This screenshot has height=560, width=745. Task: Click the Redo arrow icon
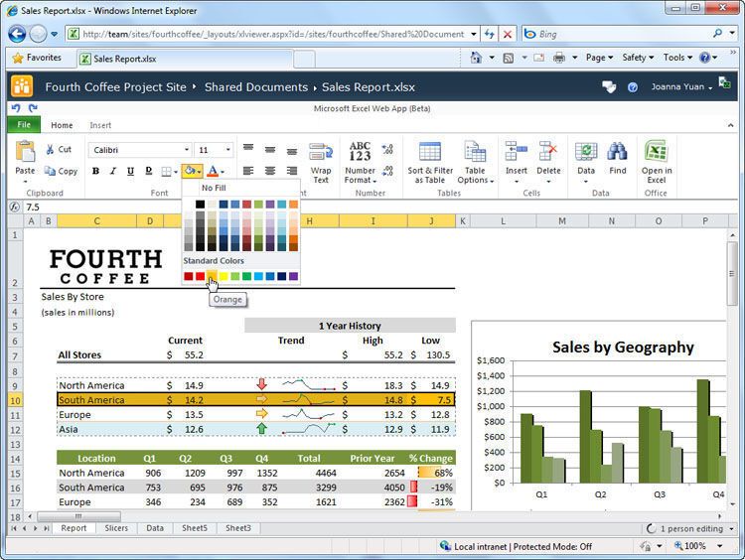(x=33, y=108)
